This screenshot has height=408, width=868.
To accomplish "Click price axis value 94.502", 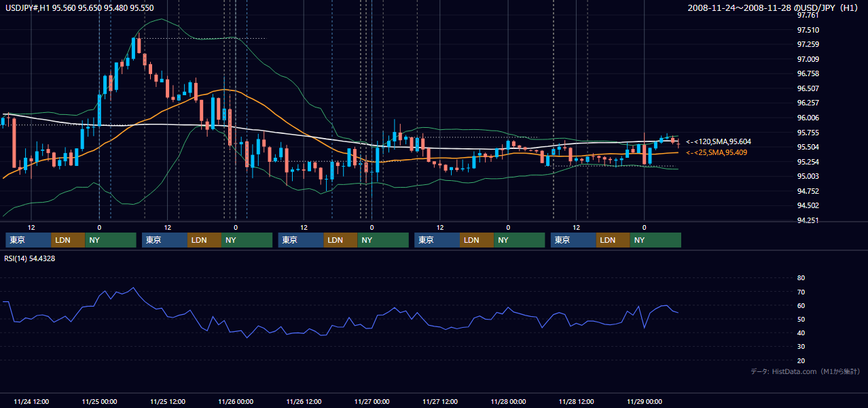I will [808, 205].
